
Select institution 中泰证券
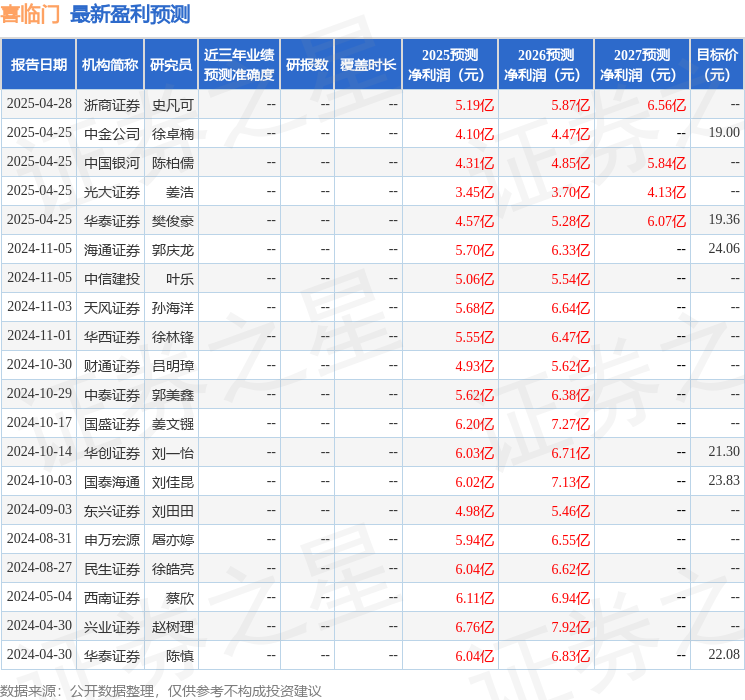112,395
